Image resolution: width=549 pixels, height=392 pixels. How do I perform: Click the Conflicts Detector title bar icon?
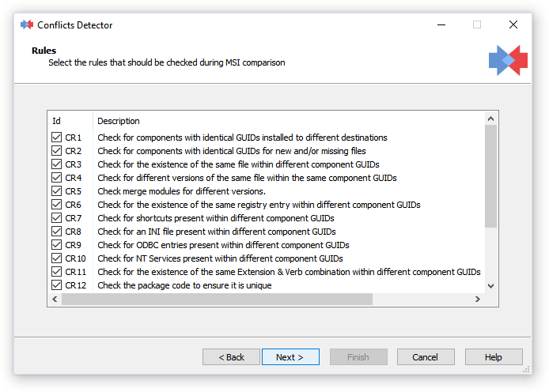coord(27,24)
